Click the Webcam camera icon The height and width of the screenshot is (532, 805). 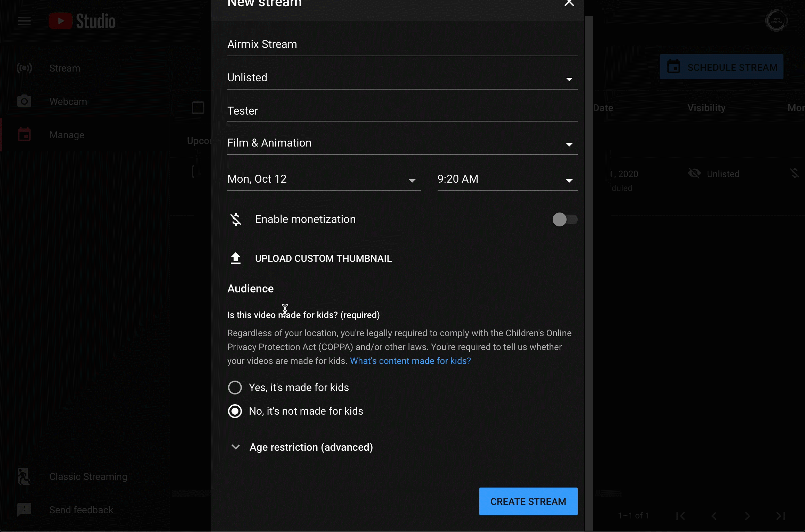[x=24, y=101]
